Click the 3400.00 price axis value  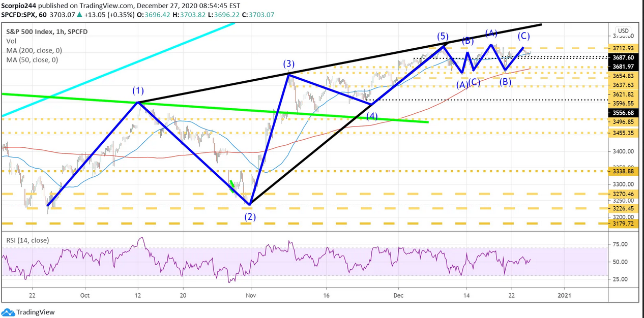pyautogui.click(x=623, y=151)
